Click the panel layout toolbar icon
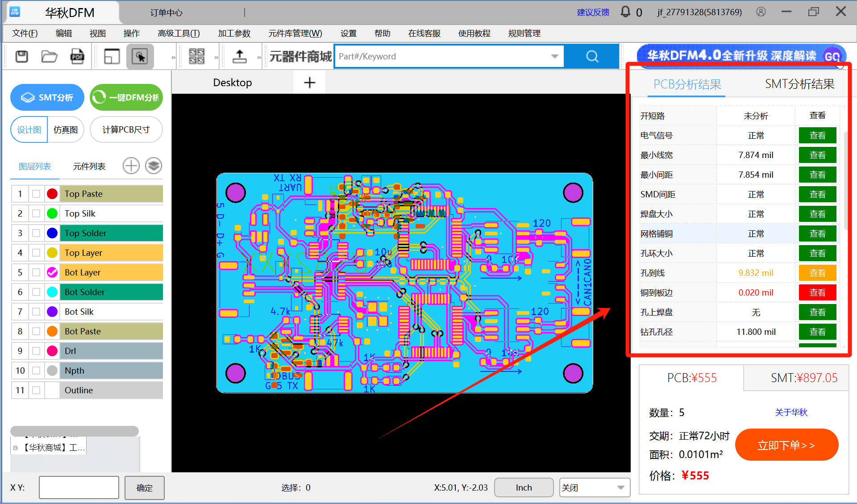This screenshot has width=857, height=504. coord(112,57)
